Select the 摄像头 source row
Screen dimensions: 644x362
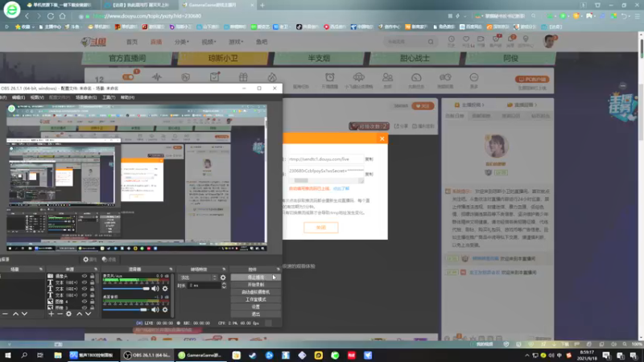coord(71,276)
